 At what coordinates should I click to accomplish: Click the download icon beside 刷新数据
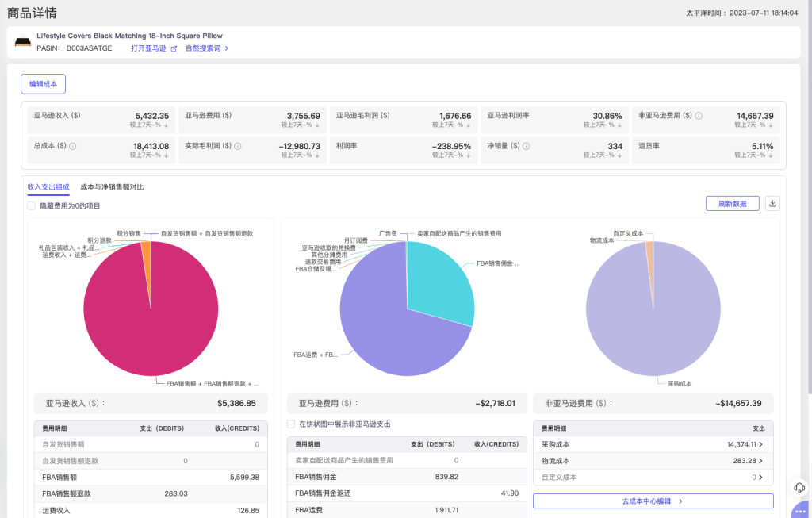772,204
